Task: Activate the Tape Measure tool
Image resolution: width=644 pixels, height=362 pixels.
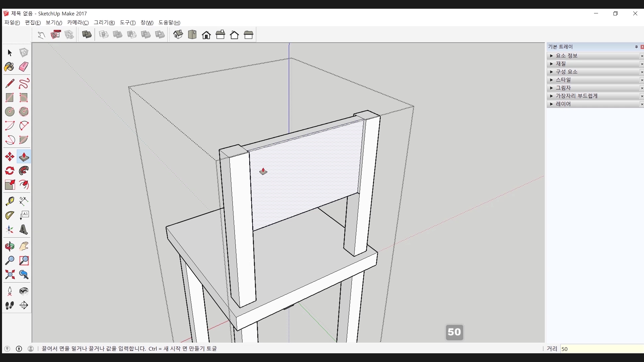Action: [x=10, y=201]
